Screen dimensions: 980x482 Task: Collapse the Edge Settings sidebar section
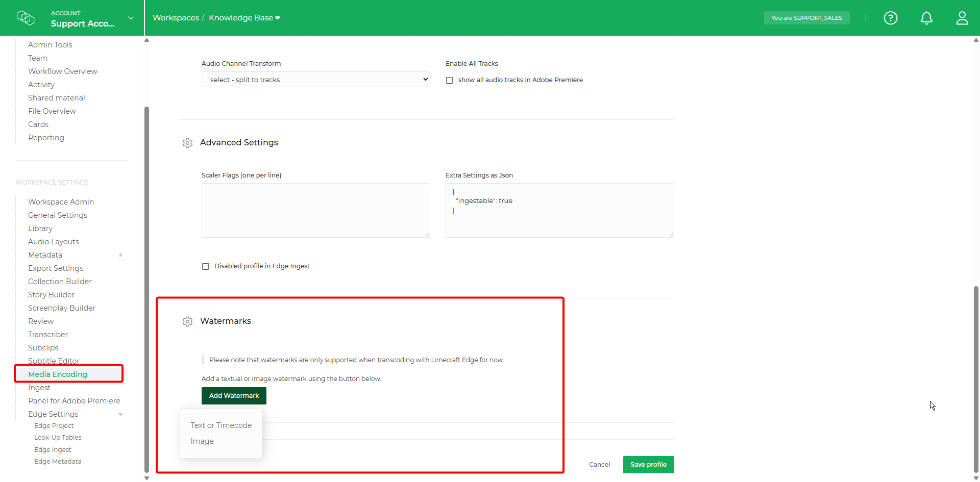(120, 414)
